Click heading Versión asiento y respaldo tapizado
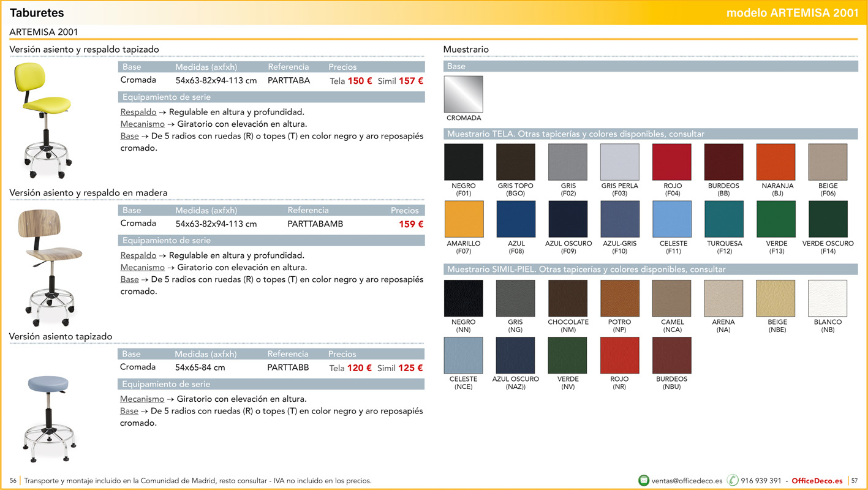This screenshot has height=490, width=868. tap(84, 49)
